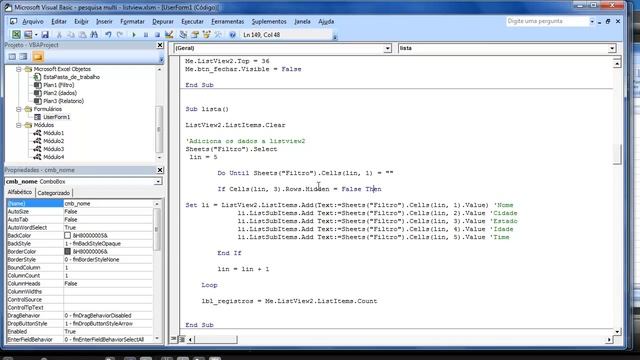Click the Insert UserForm toolbar icon
This screenshot has height=360, width=640.
pos(28,35)
